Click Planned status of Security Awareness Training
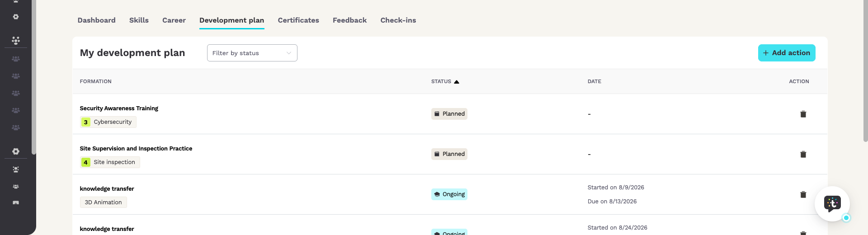This screenshot has width=868, height=235. point(449,114)
